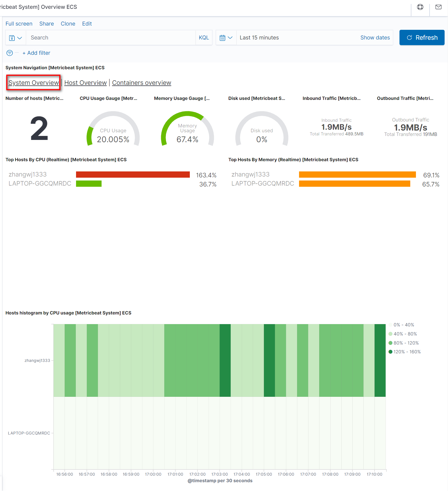
Task: Click the dark green 17:10:00 heatmap cell
Action: [380, 360]
